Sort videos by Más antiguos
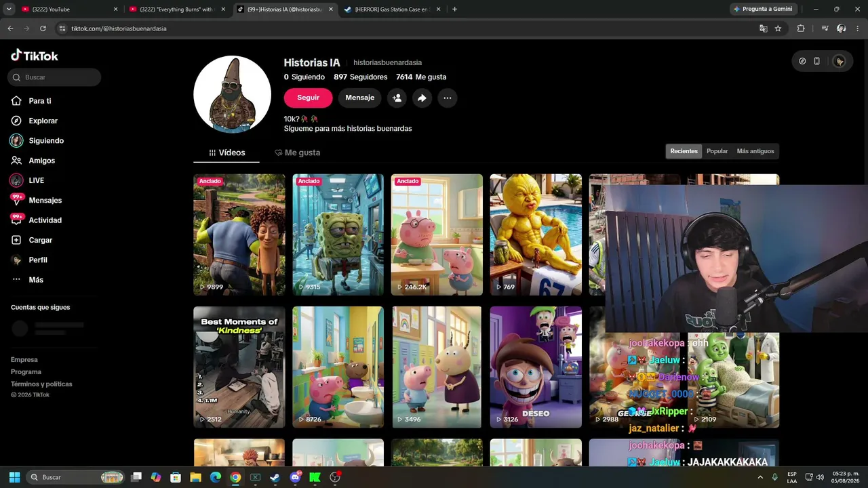This screenshot has height=488, width=868. [x=755, y=151]
